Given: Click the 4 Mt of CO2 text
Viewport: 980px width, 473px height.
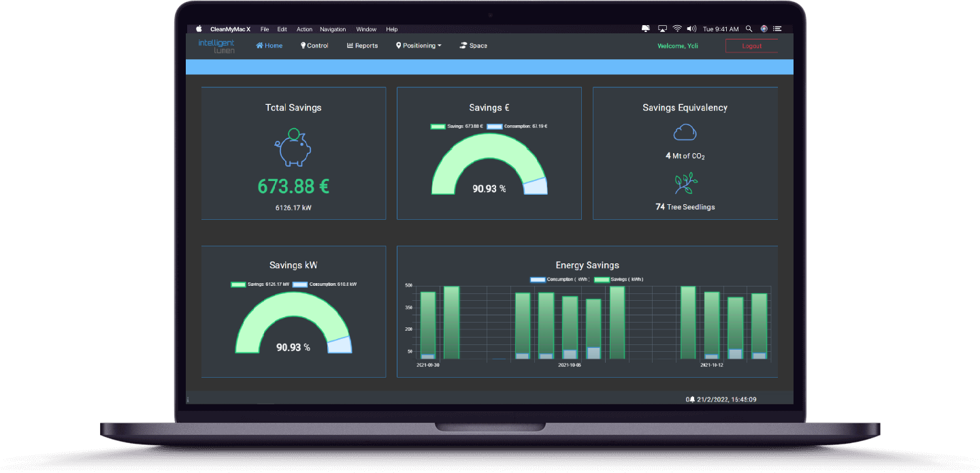Looking at the screenshot, I should coord(685,156).
